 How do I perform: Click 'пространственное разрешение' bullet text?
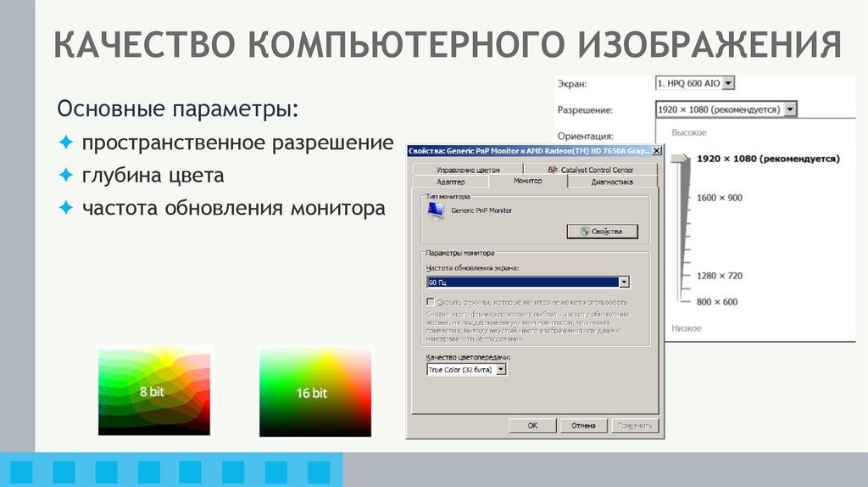pyautogui.click(x=237, y=143)
